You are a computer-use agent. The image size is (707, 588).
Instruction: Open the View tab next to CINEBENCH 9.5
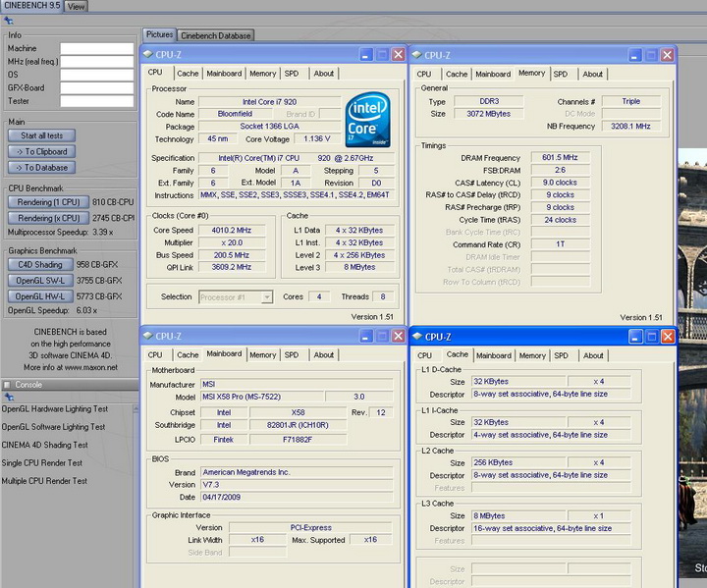77,6
